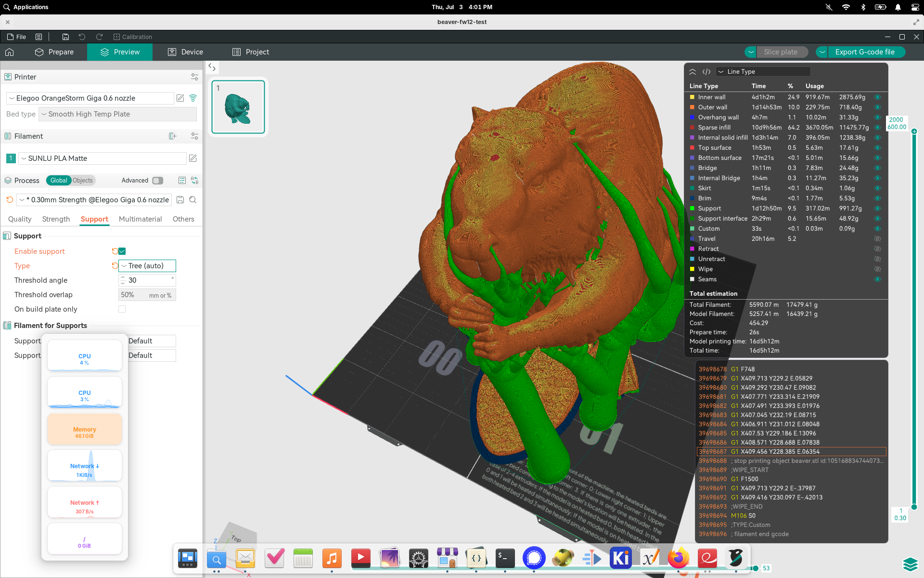
Task: Click the redo arrow icon
Action: point(99,37)
